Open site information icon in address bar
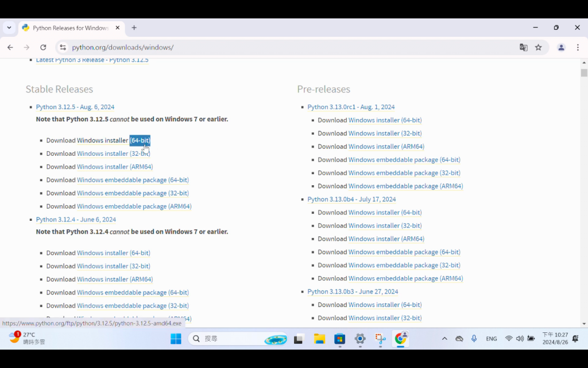The image size is (588, 368). (x=63, y=47)
